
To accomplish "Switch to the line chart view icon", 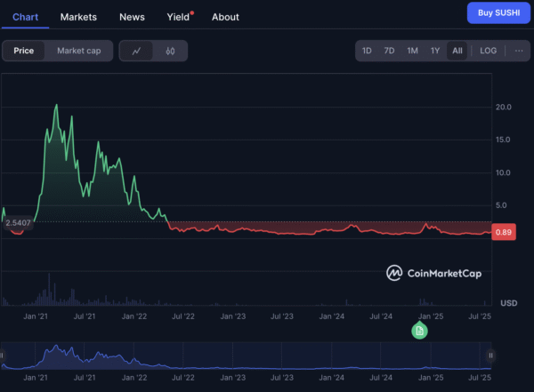I will (136, 51).
